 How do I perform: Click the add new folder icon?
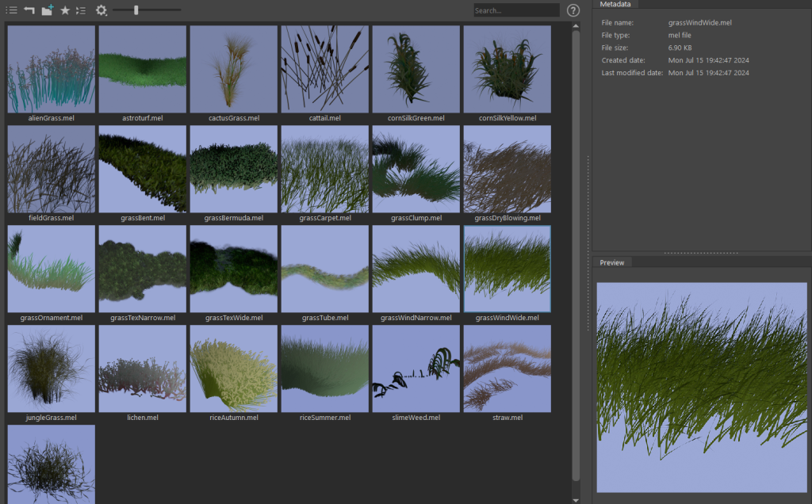tap(48, 10)
